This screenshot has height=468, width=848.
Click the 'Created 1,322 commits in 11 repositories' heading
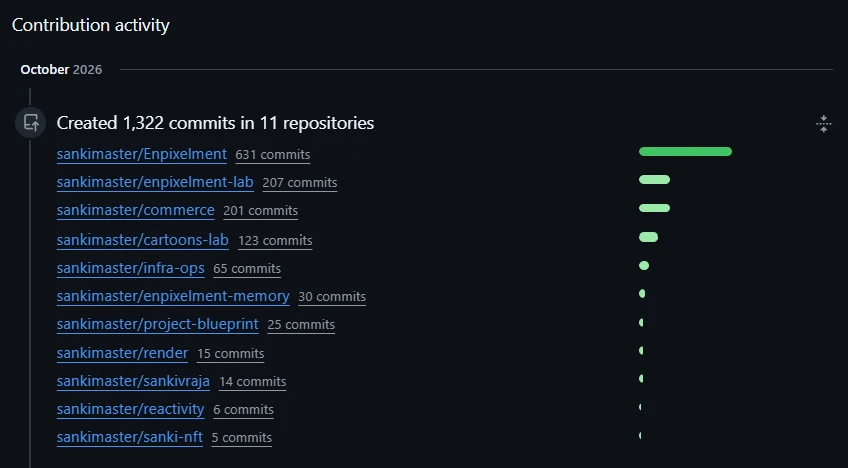point(215,123)
